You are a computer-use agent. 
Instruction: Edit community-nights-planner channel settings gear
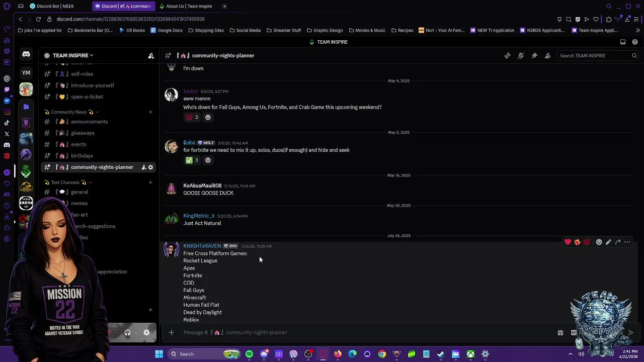tap(150, 167)
